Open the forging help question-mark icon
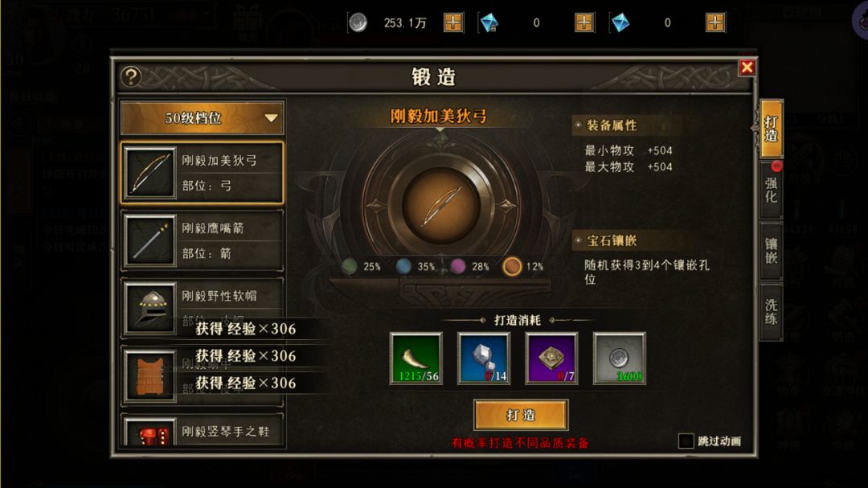The height and width of the screenshot is (488, 868). coord(131,76)
